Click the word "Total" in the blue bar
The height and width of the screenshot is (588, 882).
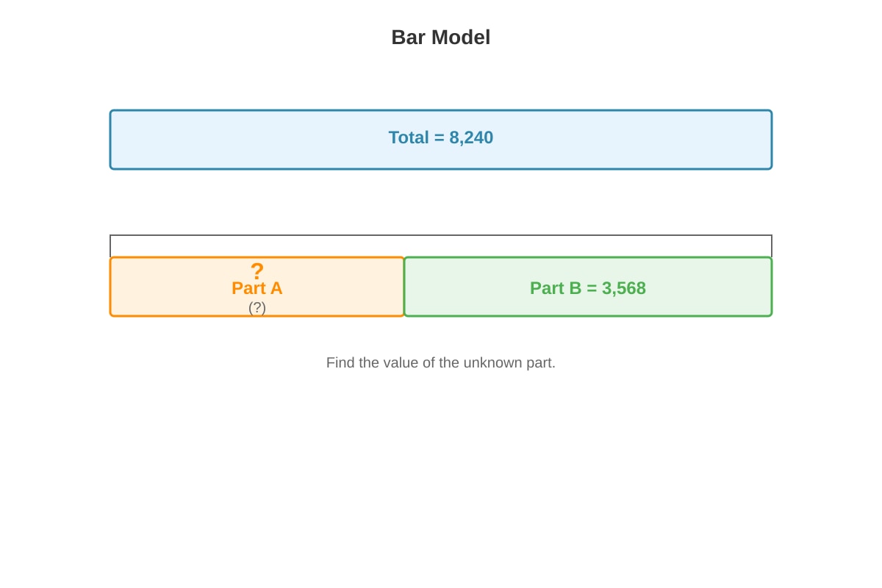[409, 137]
